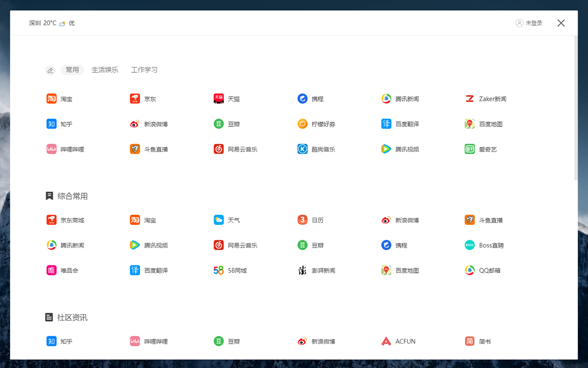
Task: Launch the 天猫 icon
Action: (x=219, y=99)
